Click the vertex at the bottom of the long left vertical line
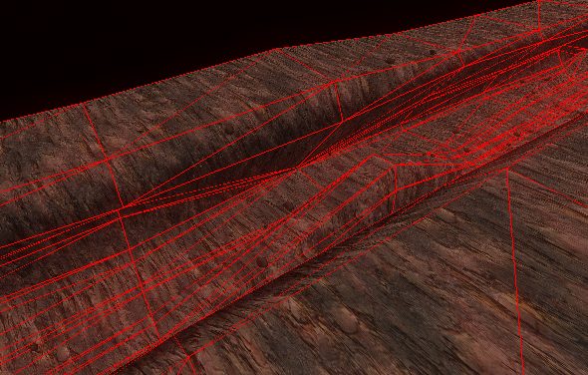This screenshot has width=588, height=375. coord(160,341)
